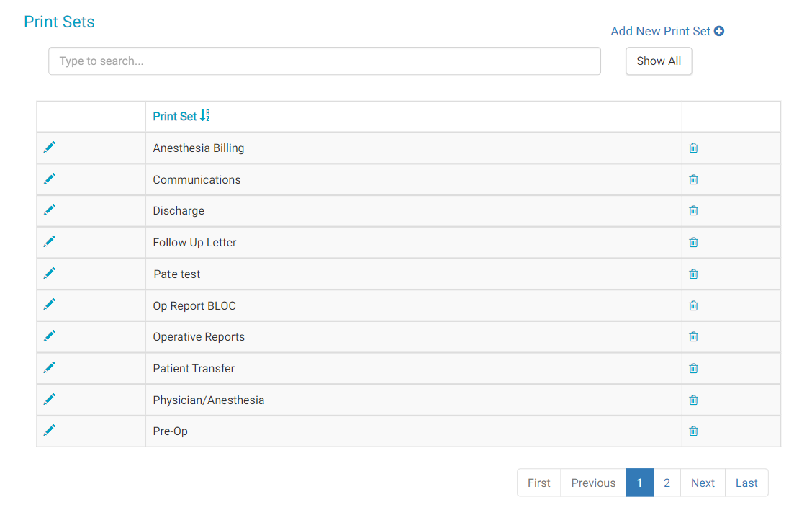Click pencil icon for Communications row
Image resolution: width=812 pixels, height=515 pixels.
pyautogui.click(x=49, y=179)
